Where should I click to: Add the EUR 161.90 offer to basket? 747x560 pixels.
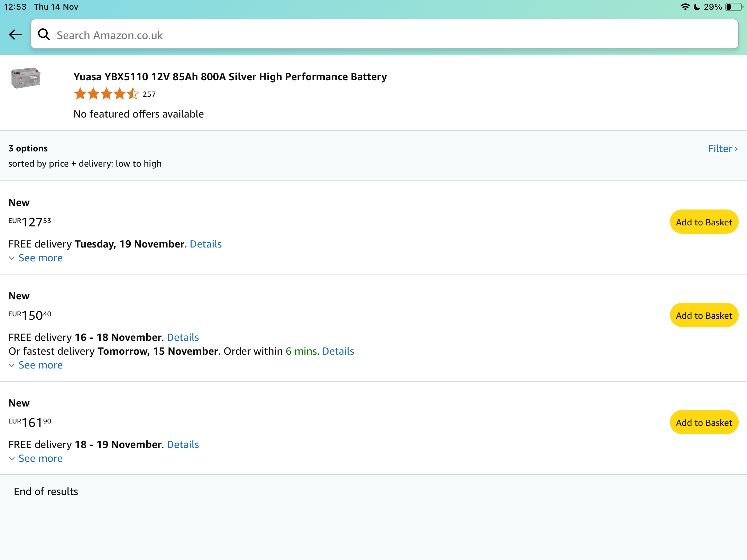[x=704, y=422]
